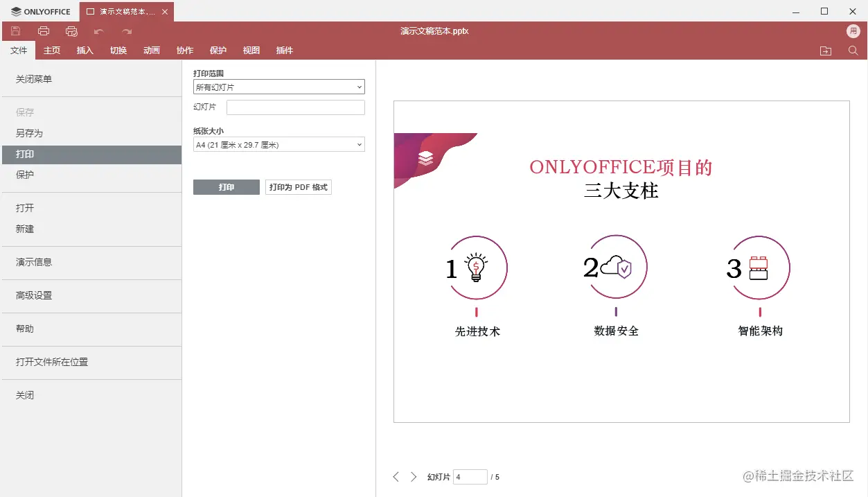Image resolution: width=868 pixels, height=497 pixels.
Task: Open search using the magnifier icon
Action: [853, 50]
